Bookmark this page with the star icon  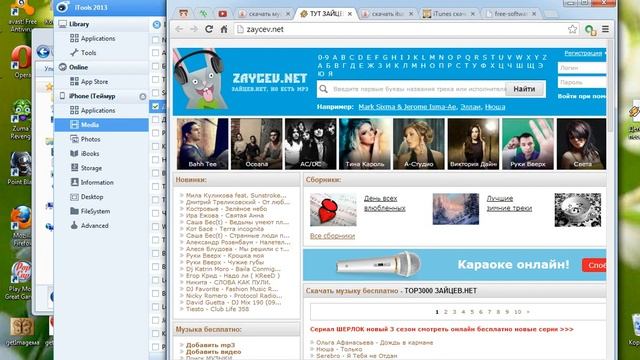572,29
